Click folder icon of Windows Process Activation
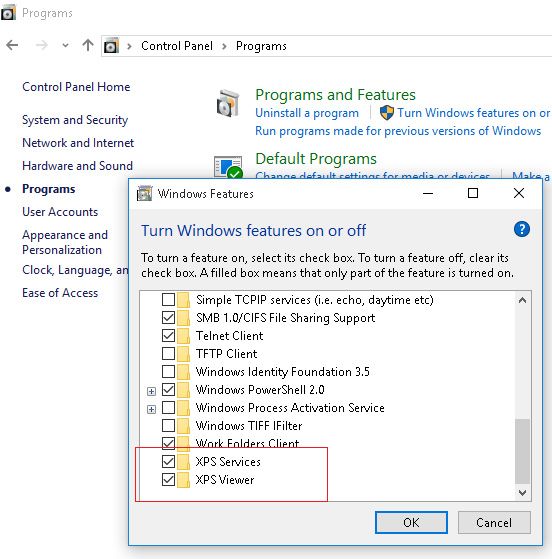This screenshot has width=552, height=559. [183, 408]
